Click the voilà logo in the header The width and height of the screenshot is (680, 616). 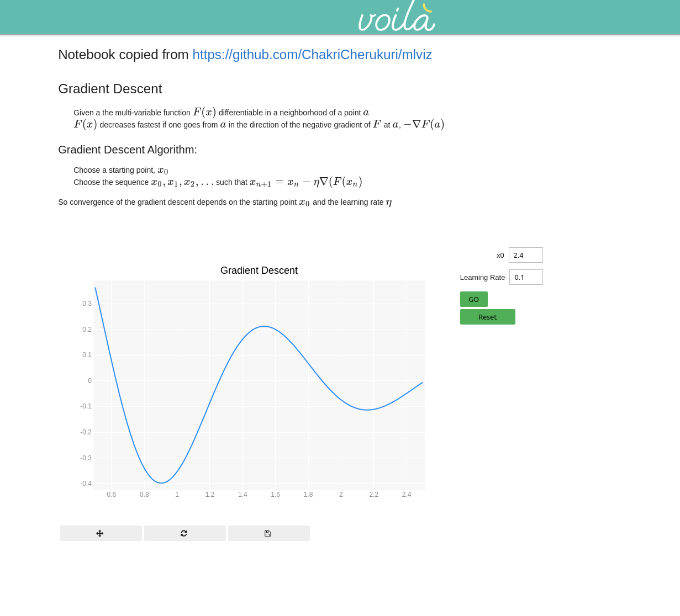coord(396,16)
